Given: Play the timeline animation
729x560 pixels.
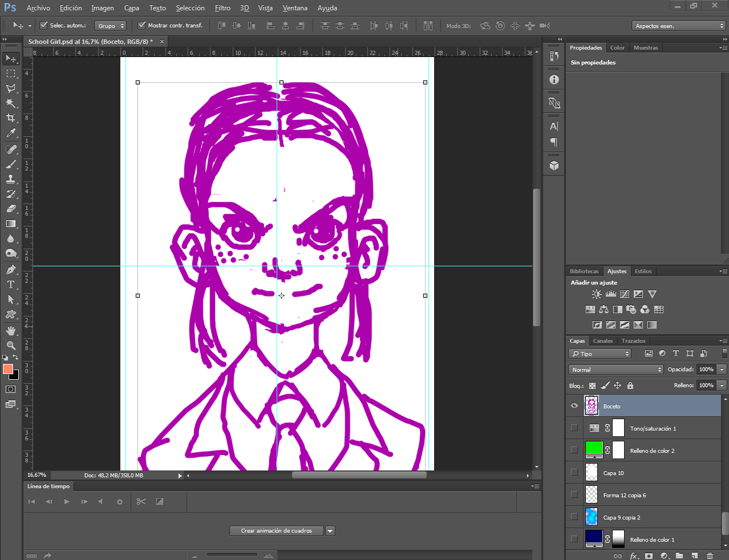Looking at the screenshot, I should coord(67,502).
